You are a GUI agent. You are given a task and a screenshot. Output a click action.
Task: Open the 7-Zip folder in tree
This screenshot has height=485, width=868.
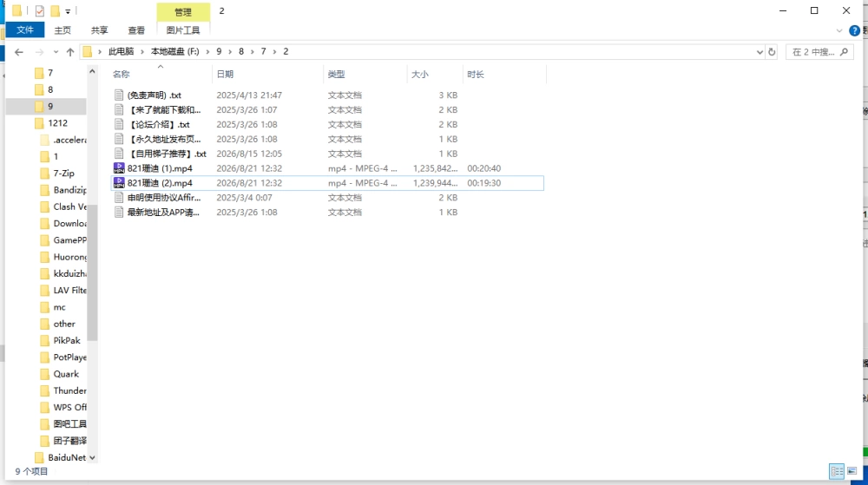coord(63,174)
